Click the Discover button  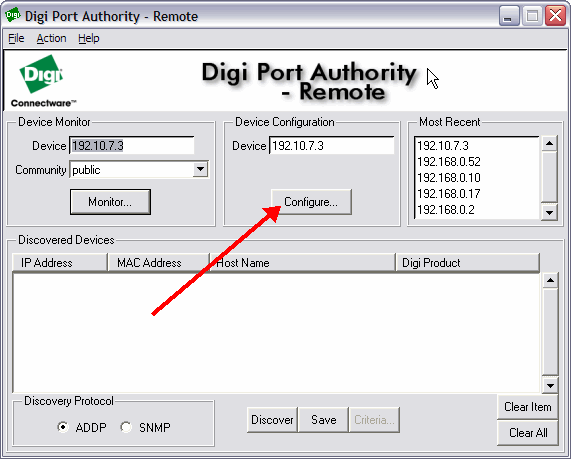click(x=272, y=420)
